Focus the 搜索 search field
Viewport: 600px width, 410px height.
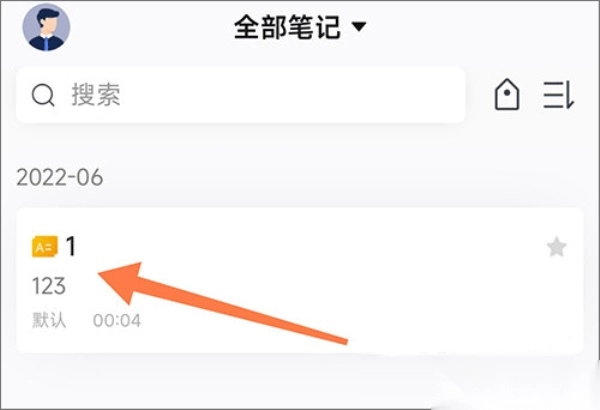[241, 95]
